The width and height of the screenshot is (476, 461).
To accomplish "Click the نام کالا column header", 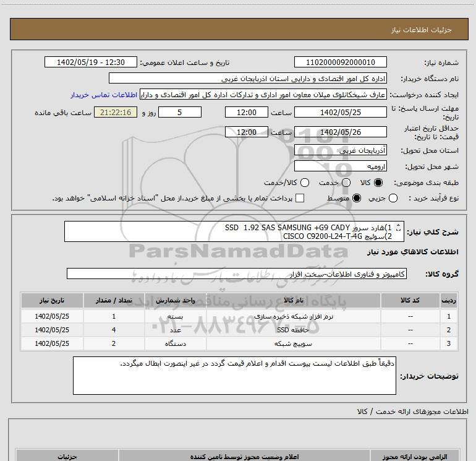I will 293,301.
